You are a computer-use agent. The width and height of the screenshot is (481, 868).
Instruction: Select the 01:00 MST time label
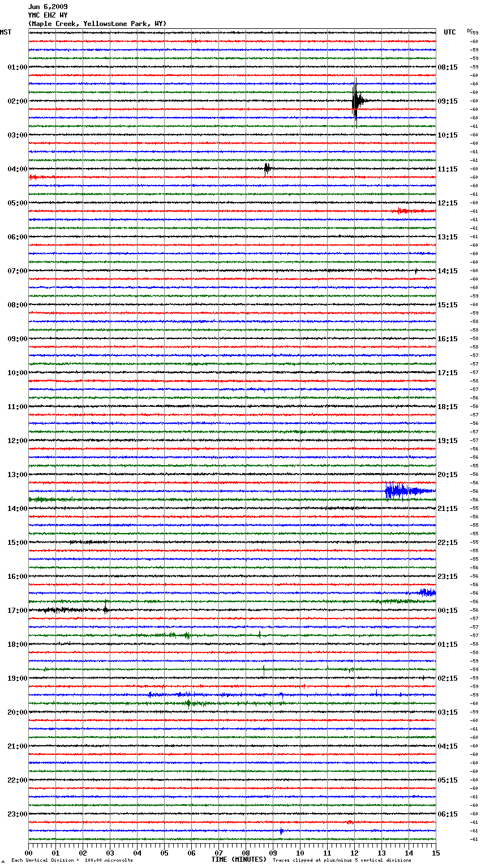coord(18,67)
